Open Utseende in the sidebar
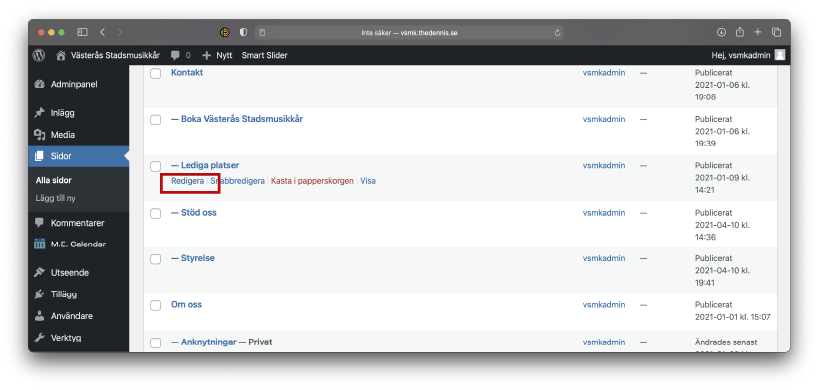Viewport: 819px width, 390px height. click(69, 273)
